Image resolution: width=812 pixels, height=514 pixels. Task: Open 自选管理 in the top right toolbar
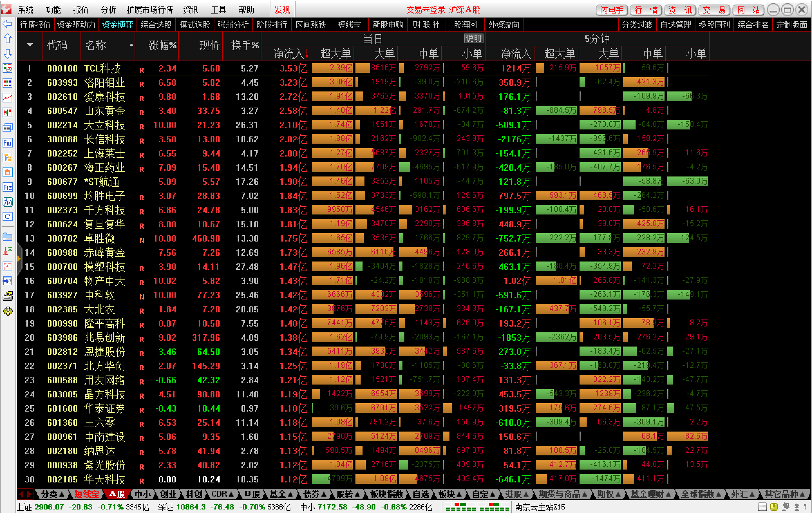676,24
